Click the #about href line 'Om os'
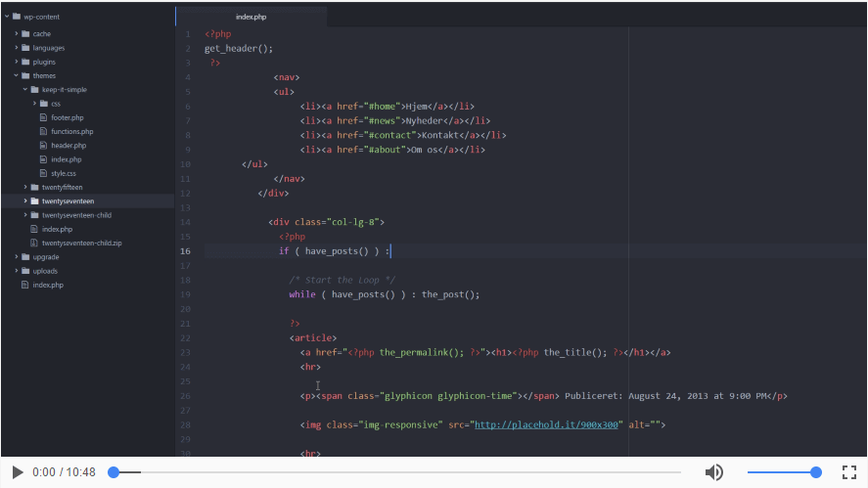868x488 pixels. [x=392, y=150]
